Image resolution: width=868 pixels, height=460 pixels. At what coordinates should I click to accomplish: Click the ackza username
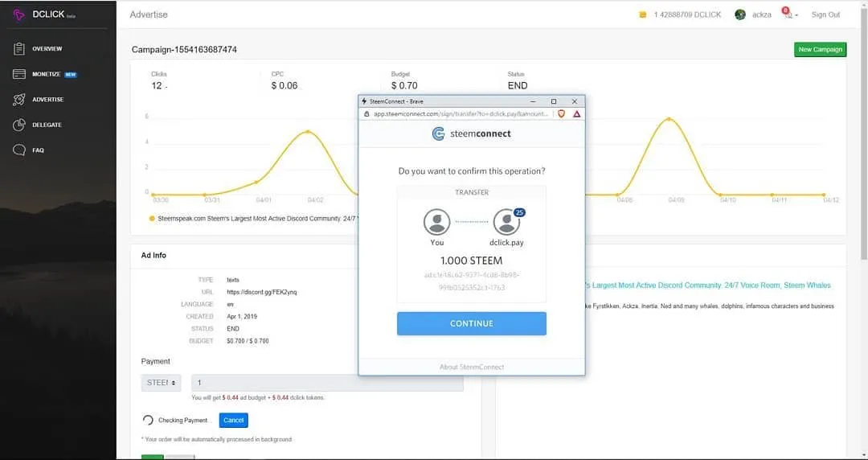click(762, 15)
